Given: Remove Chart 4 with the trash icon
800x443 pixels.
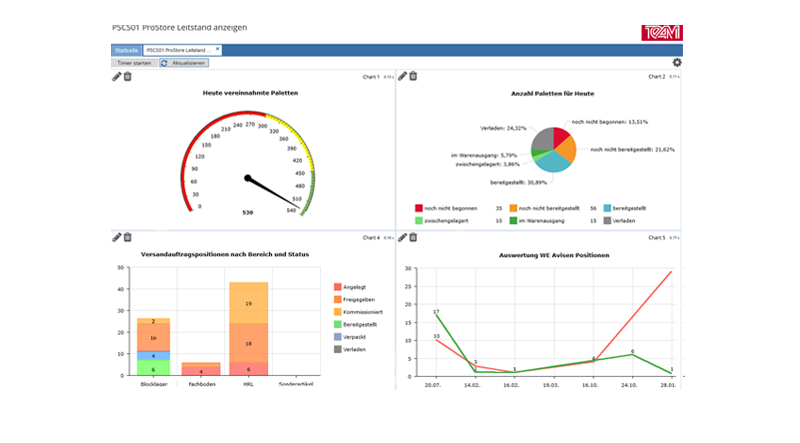Looking at the screenshot, I should (128, 237).
